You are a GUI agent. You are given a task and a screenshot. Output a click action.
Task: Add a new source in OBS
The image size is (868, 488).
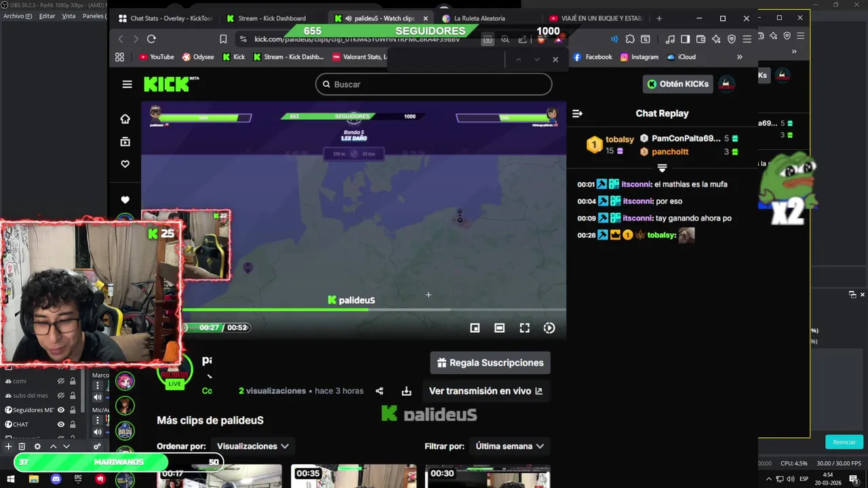pyautogui.click(x=8, y=446)
